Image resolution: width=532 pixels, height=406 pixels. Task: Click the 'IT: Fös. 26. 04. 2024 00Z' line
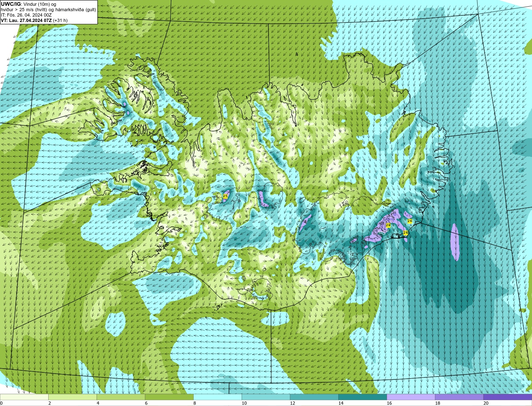pos(26,15)
